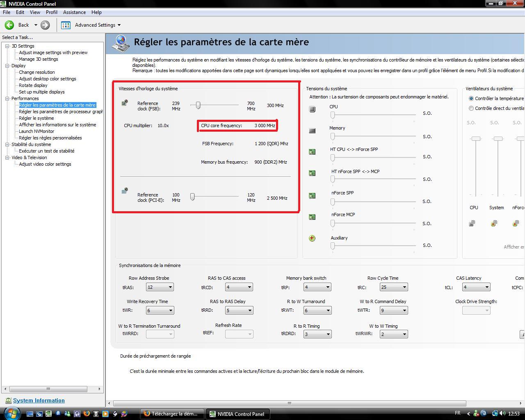The image size is (525, 420).
Task: Click the nForce fan icon
Action: [516, 223]
